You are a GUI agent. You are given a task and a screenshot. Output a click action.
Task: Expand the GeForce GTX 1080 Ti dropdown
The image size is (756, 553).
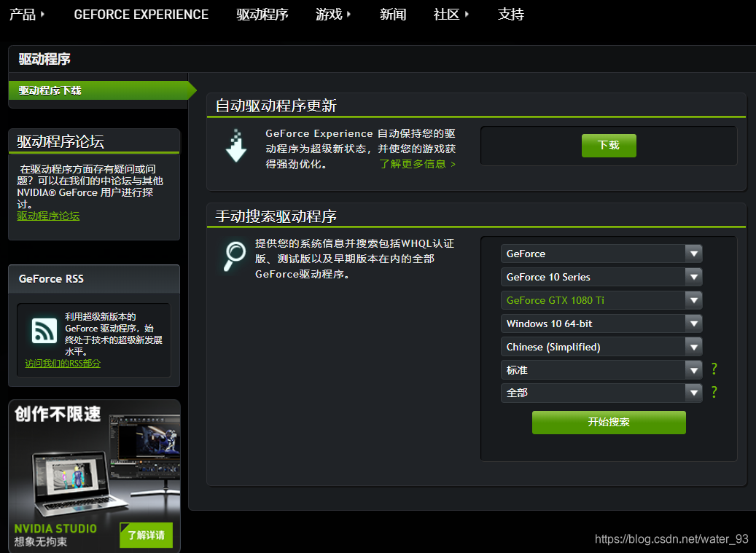point(601,300)
